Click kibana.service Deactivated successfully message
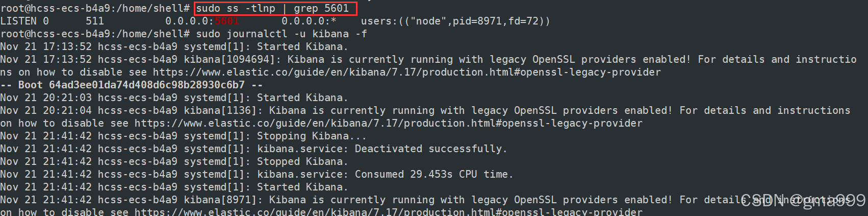The image size is (868, 216). (381, 149)
